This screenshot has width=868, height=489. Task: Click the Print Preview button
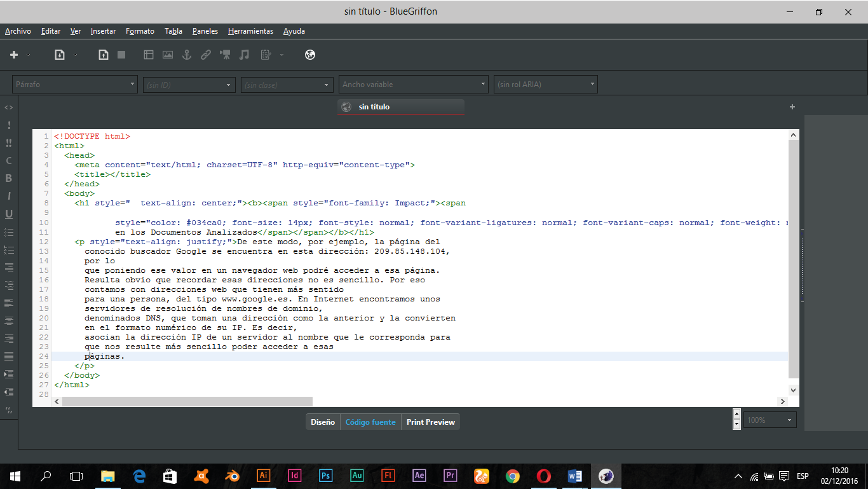pyautogui.click(x=430, y=422)
